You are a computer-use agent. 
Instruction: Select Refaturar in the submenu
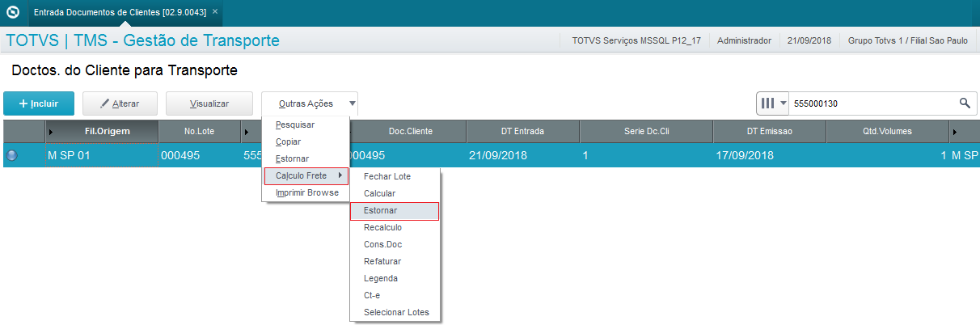click(395, 261)
